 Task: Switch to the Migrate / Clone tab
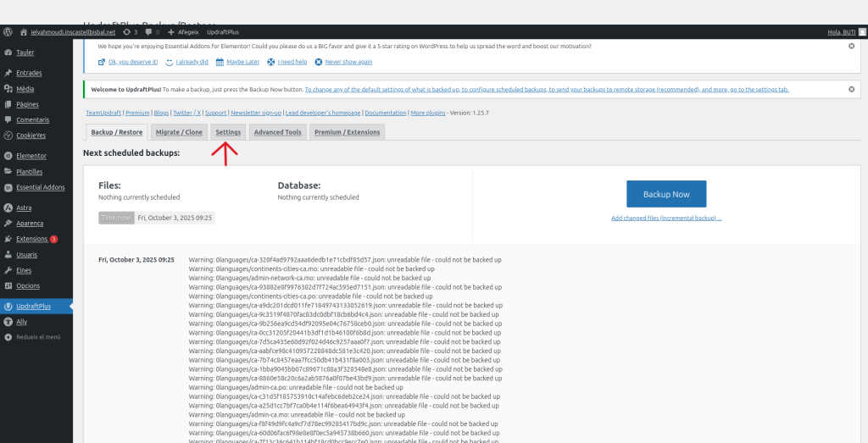(179, 132)
